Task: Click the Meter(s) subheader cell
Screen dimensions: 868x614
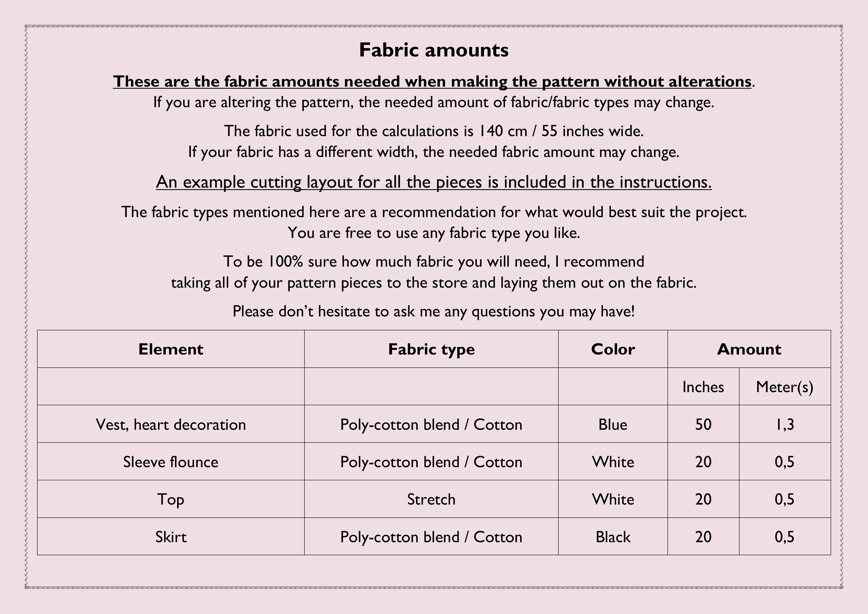Action: point(785,386)
